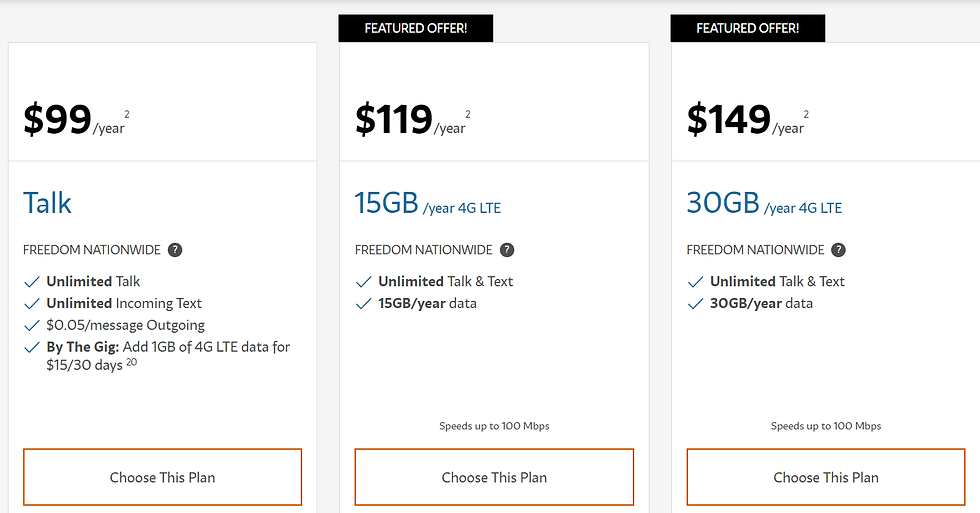Click the help icon beside Talk plan's Freedom Nationwide
This screenshot has width=980, height=513.
[175, 250]
